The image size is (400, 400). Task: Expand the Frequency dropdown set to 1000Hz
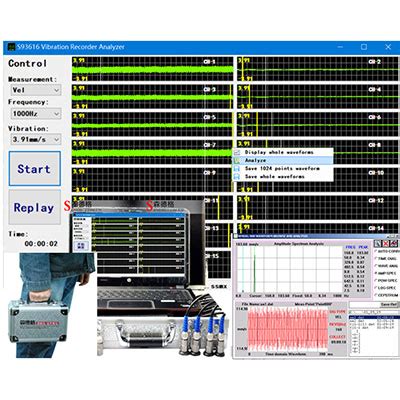click(36, 114)
